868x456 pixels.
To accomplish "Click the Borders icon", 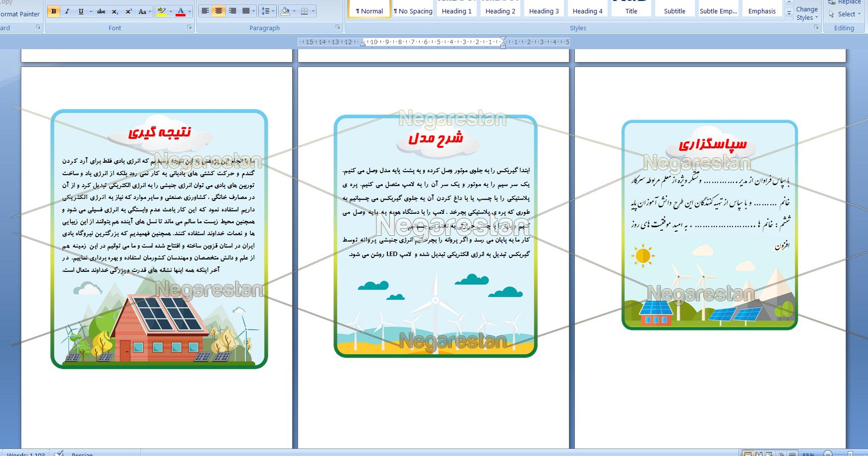I will 305,11.
